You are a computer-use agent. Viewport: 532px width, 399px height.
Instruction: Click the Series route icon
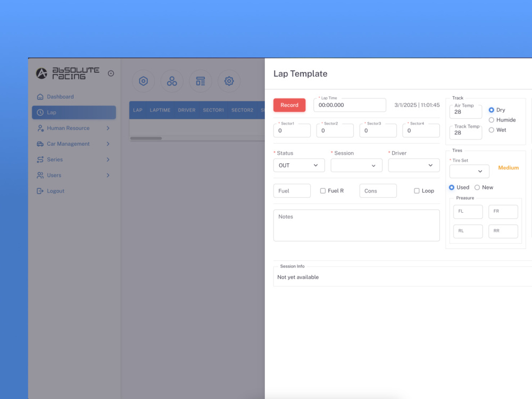coord(40,160)
